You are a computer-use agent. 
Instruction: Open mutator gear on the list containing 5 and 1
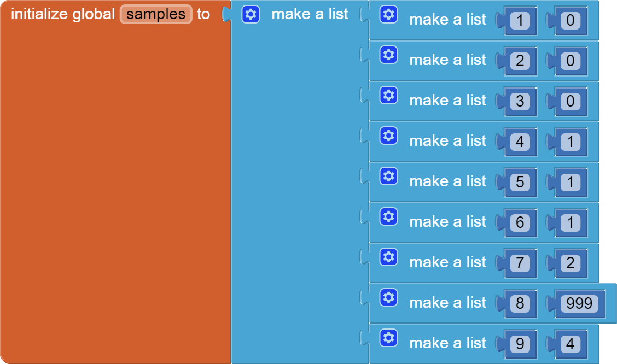tap(388, 176)
